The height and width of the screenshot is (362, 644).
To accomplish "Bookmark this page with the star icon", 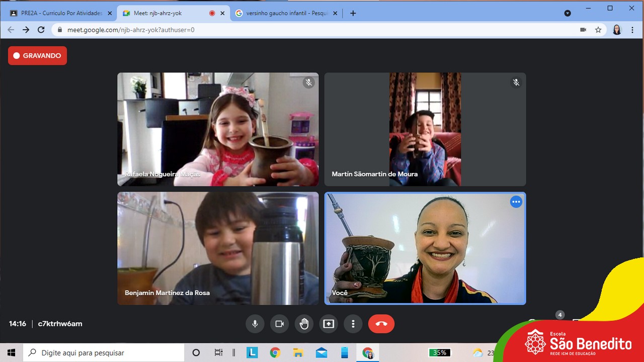I will (598, 30).
